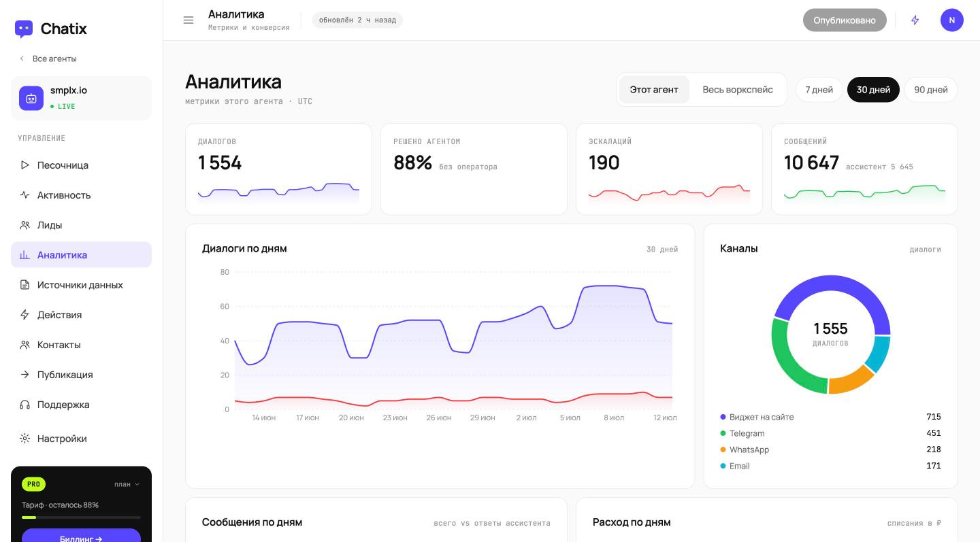This screenshot has height=542, width=980.
Task: Click the Chatix logo icon
Action: click(24, 29)
